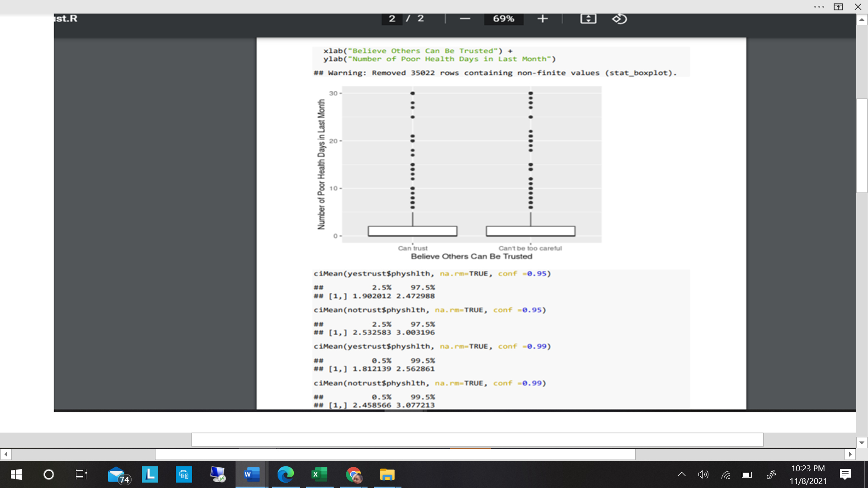Viewport: 868px width, 488px height.
Task: Open Google Chrome from the taskbar
Action: pos(354,474)
